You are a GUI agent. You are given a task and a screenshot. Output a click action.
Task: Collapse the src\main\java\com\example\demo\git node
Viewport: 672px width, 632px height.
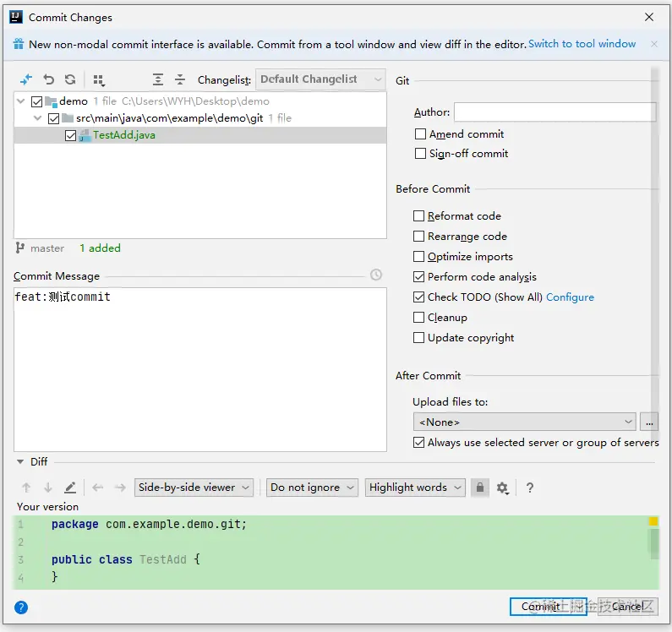(38, 118)
